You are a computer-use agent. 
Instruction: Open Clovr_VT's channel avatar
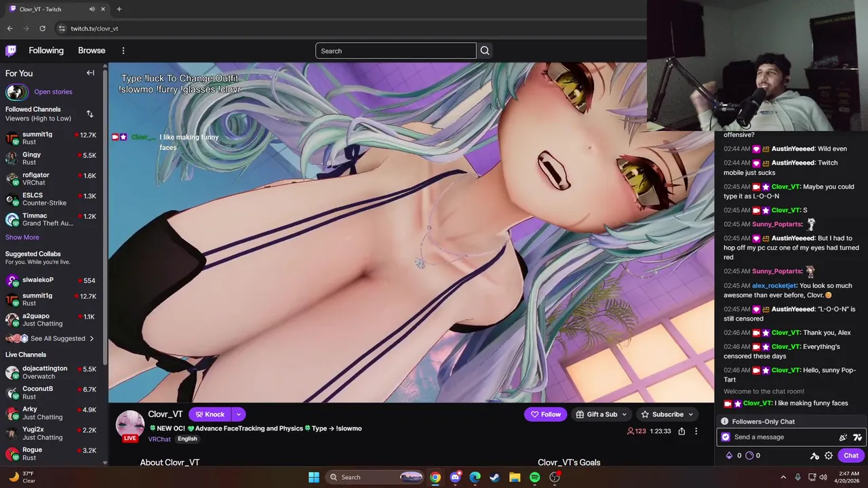point(130,424)
